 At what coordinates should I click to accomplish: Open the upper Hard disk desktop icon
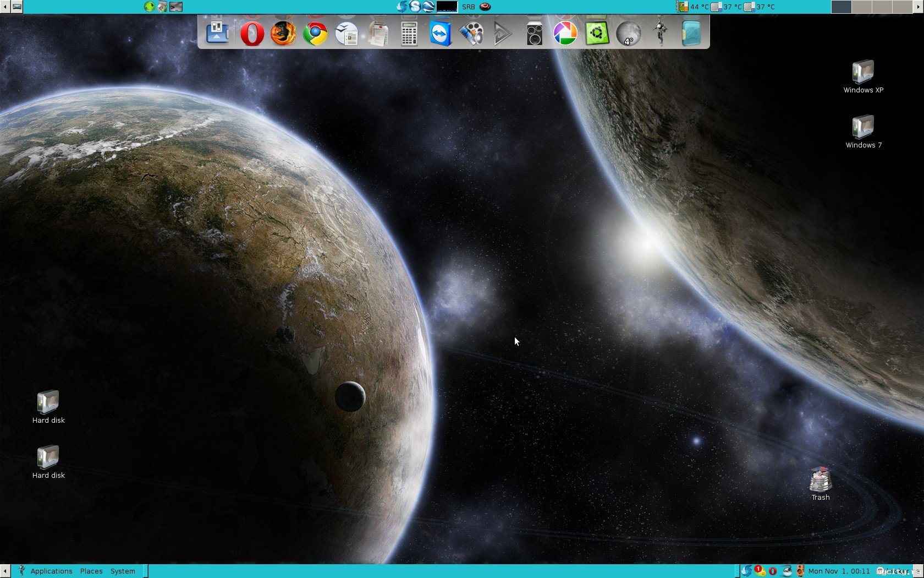point(48,407)
